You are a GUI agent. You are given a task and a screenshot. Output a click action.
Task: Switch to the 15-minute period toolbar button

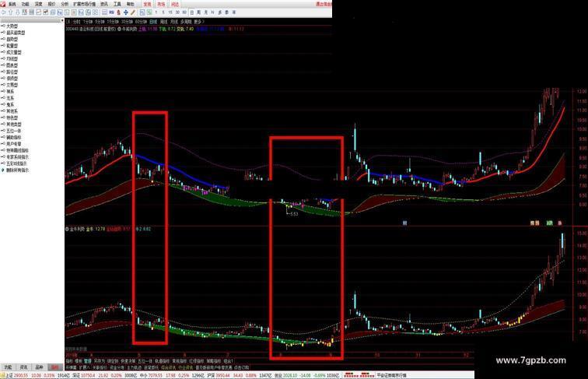coord(170,12)
